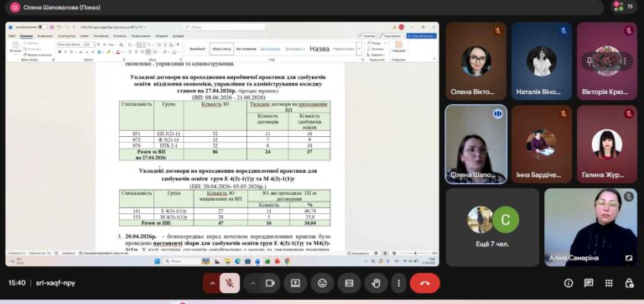Click the meeting code sri-xaqf-npy
This screenshot has height=304, width=644.
pyautogui.click(x=55, y=283)
